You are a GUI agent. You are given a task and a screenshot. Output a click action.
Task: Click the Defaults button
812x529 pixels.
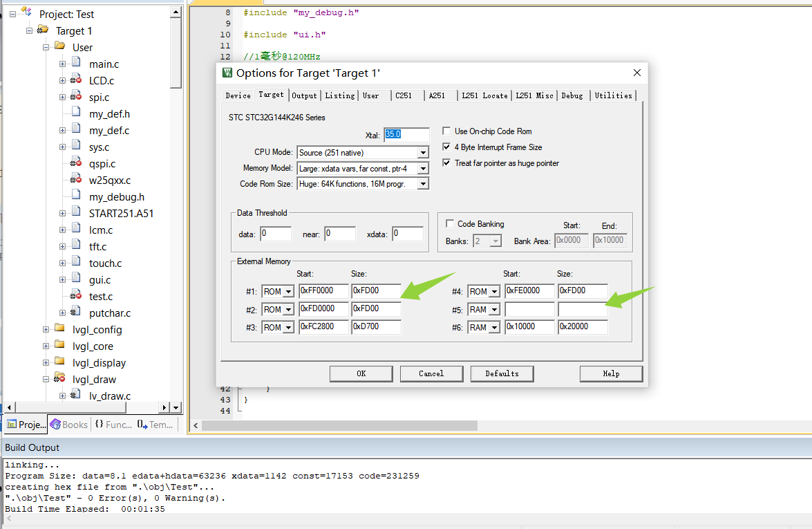502,373
